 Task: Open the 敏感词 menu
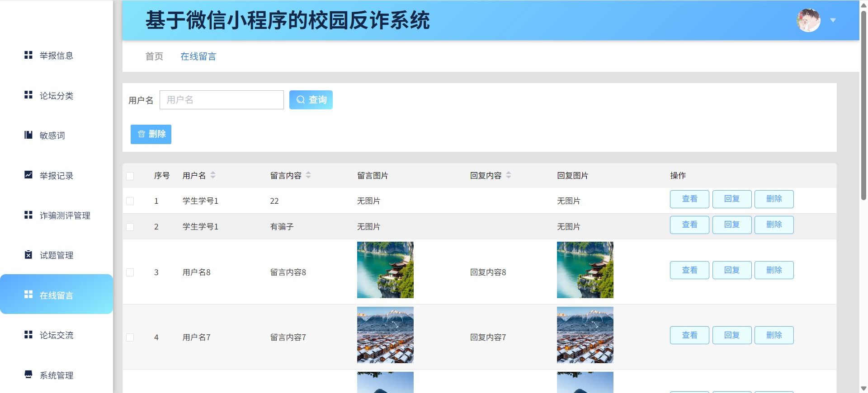(x=57, y=136)
